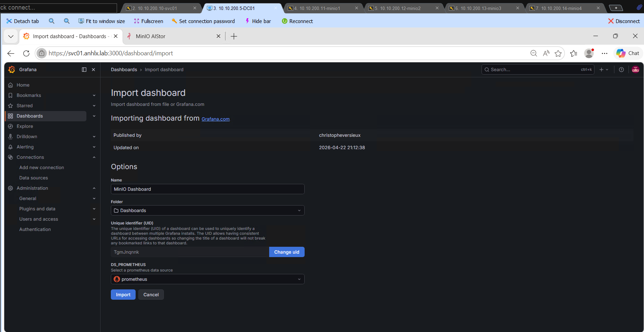Click Fit to window size

(x=102, y=21)
